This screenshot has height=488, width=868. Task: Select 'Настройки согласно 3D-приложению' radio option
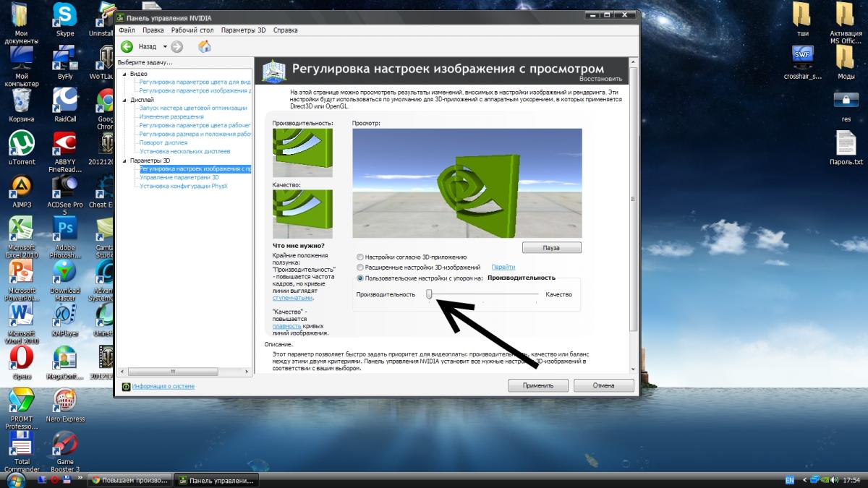tap(360, 257)
